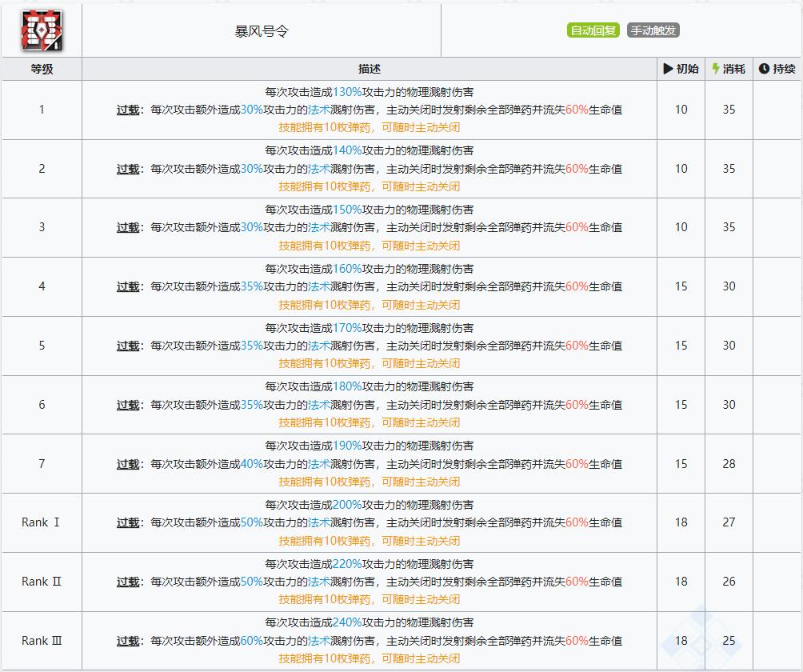The image size is (803, 672).
Task: Click 过载 link in level 4 row
Action: [x=127, y=287]
